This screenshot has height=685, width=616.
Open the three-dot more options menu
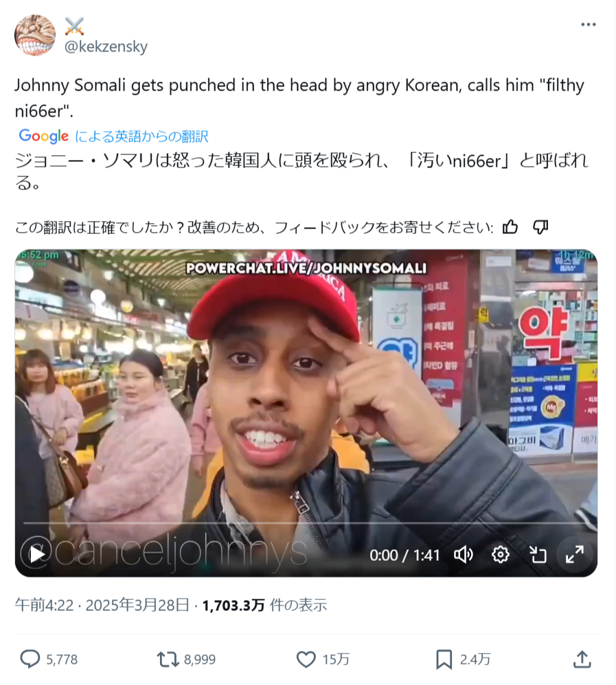588,25
